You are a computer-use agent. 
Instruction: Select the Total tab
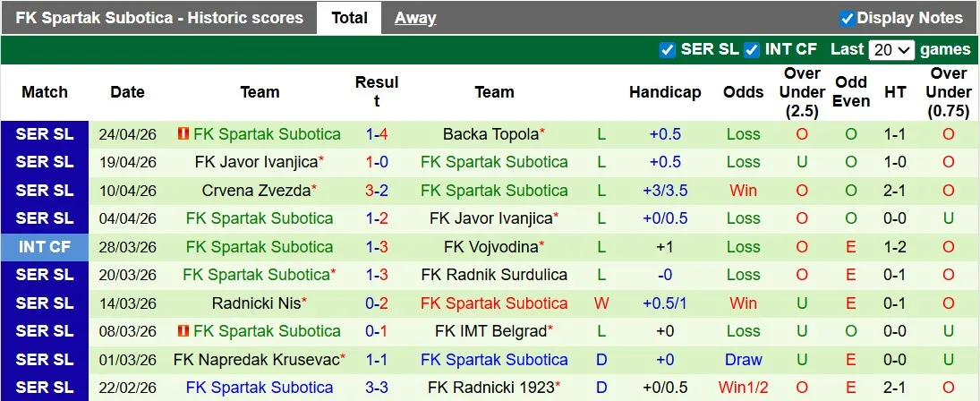[349, 18]
